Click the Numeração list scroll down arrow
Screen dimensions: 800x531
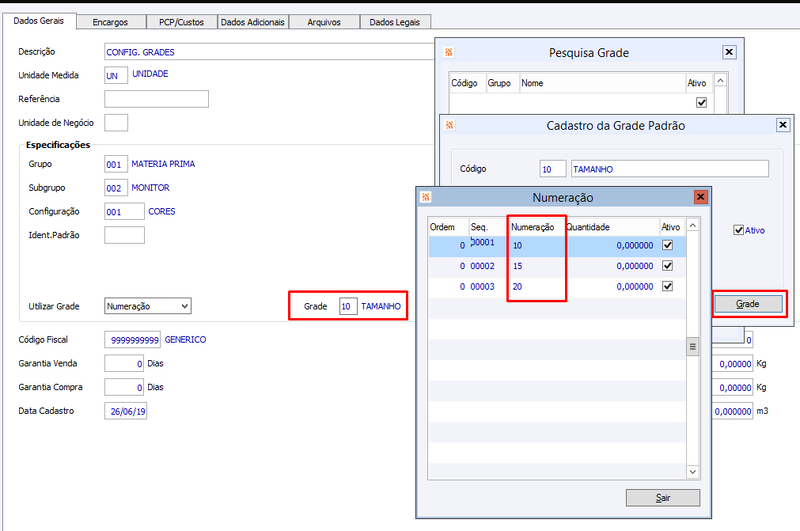tap(693, 472)
